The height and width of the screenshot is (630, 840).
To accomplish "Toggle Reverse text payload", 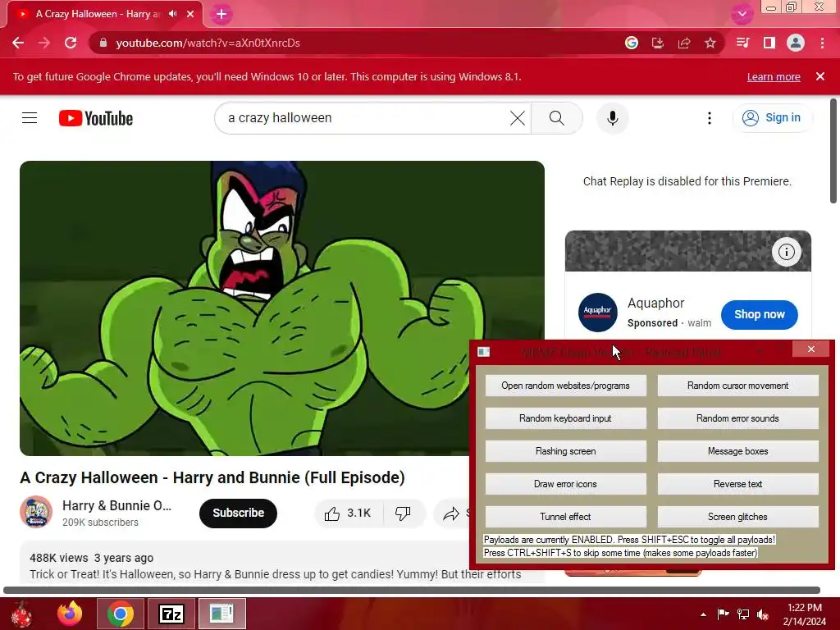I will 737,484.
